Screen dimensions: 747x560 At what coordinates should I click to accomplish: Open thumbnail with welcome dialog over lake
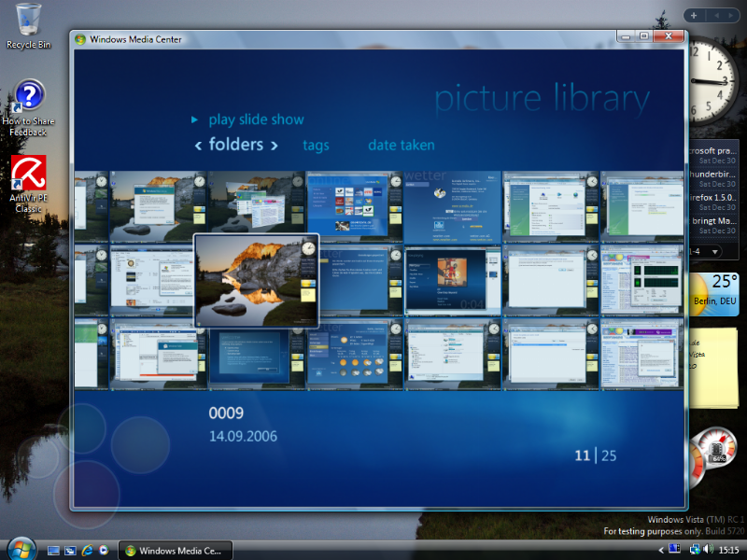158,206
